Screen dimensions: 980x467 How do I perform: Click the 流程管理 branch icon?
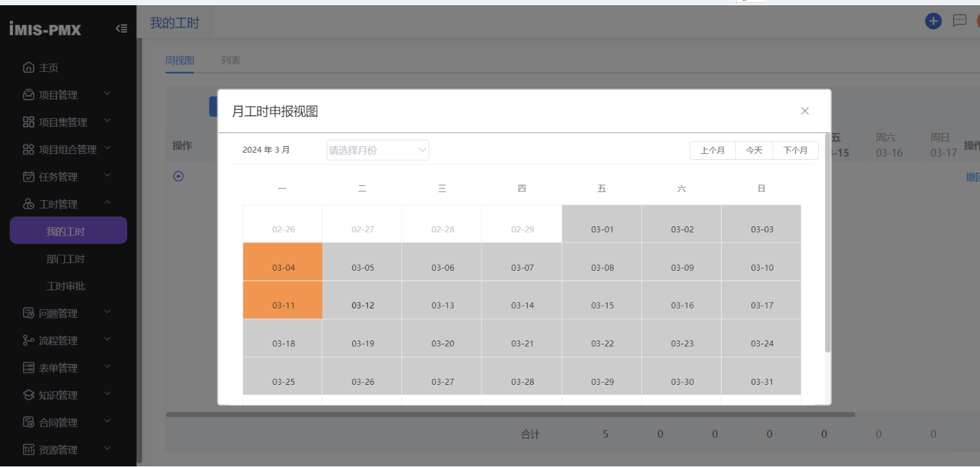pos(28,340)
